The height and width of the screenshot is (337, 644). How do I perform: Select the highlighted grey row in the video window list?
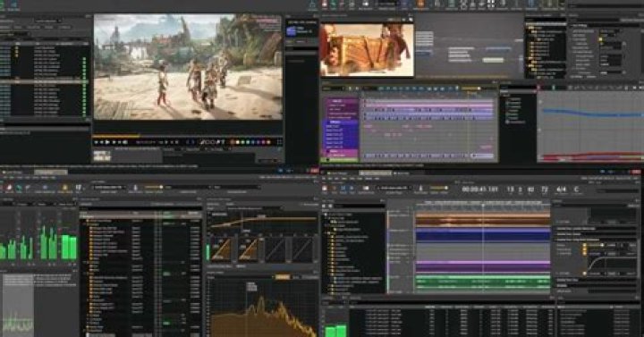point(45,81)
